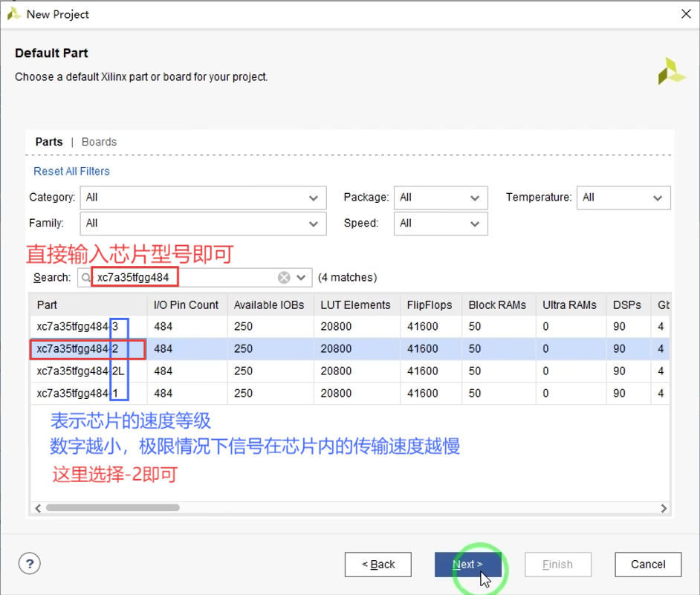Sort by Part column header
Screen dimensions: 700x595
coord(88,305)
